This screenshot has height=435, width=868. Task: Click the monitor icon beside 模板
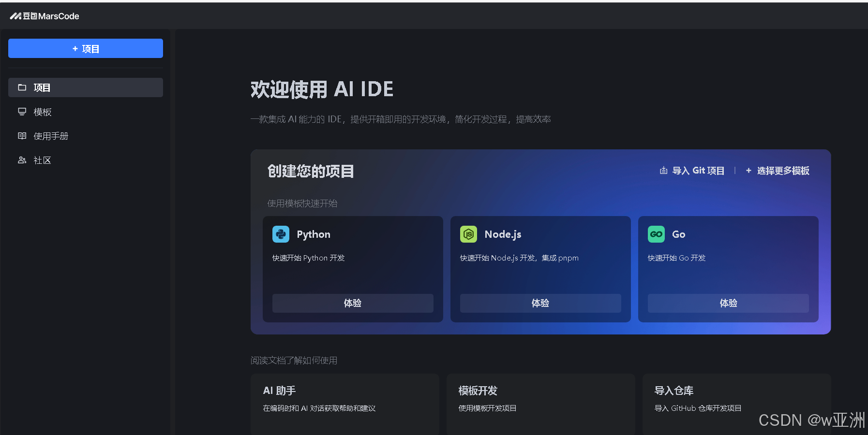(22, 112)
